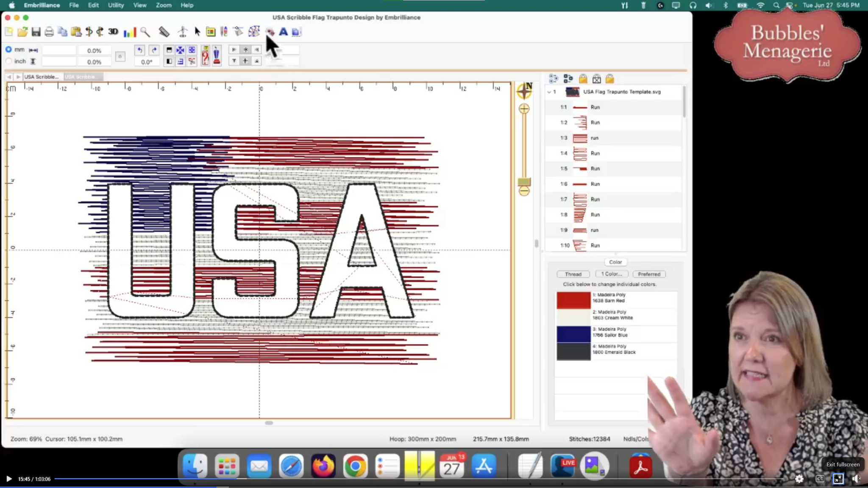Click the tab scroll right arrow
Viewport: 868px width, 488px height.
point(18,77)
